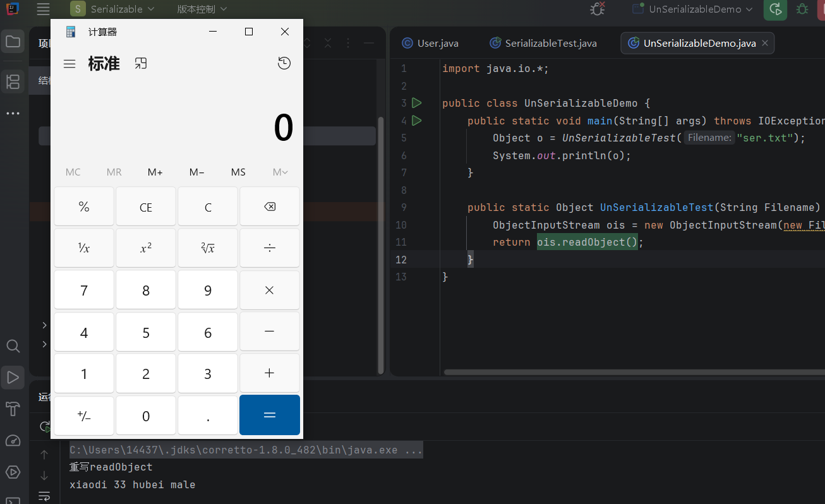Click the Calculator divide key
Screen dimensions: 825x504
(x=270, y=248)
